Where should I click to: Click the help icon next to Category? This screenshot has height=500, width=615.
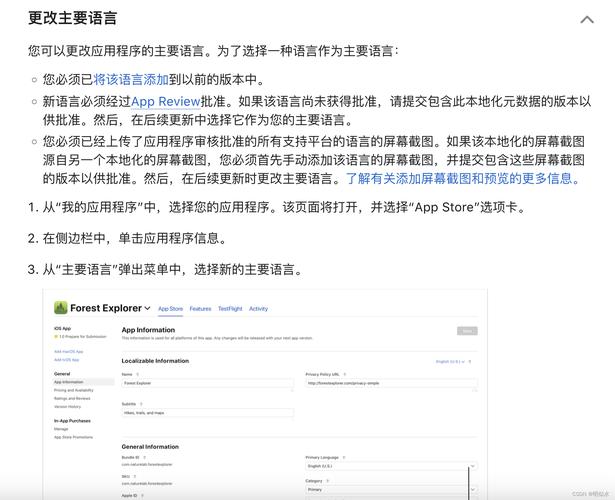point(328,481)
